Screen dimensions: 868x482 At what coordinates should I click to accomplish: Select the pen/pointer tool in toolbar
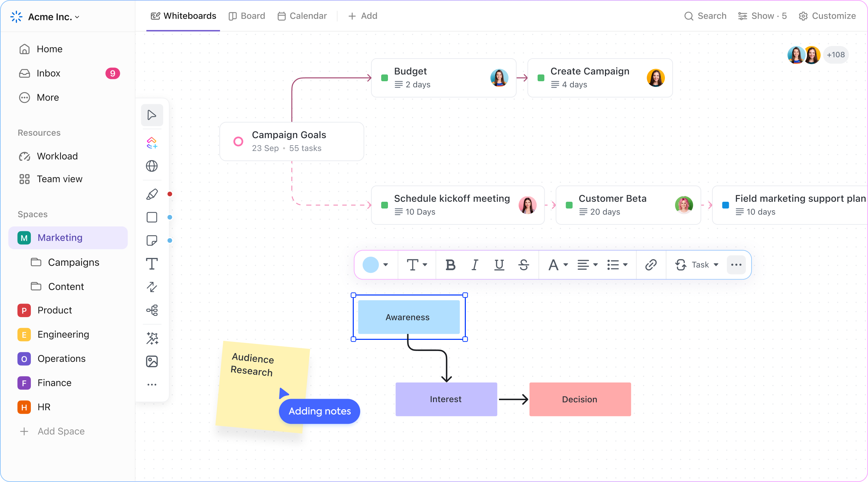(x=152, y=114)
